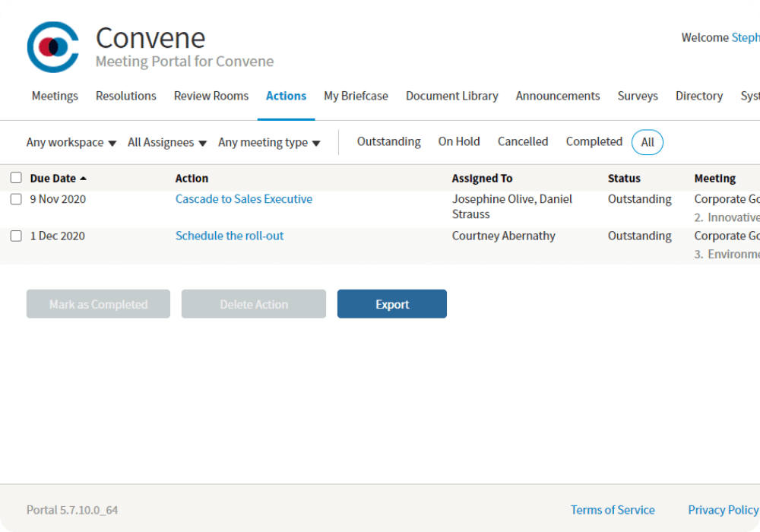The image size is (760, 532).
Task: Show only Completed actions
Action: [594, 141]
